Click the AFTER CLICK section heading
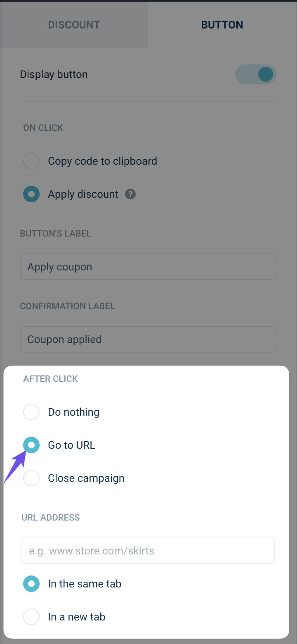This screenshot has height=644, width=297. (x=50, y=379)
